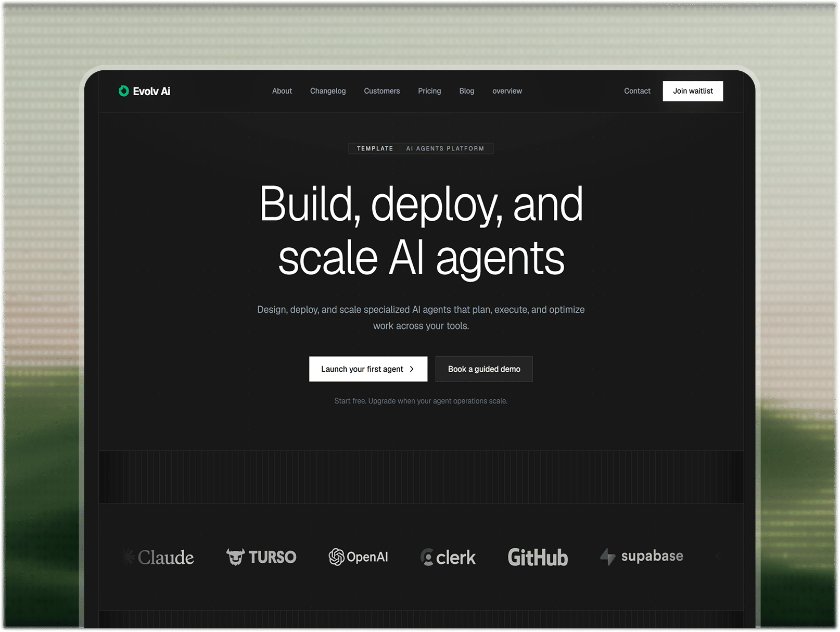Viewport: 840px width, 632px height.
Task: Click the Start free upgrade note text
Action: pyautogui.click(x=421, y=401)
